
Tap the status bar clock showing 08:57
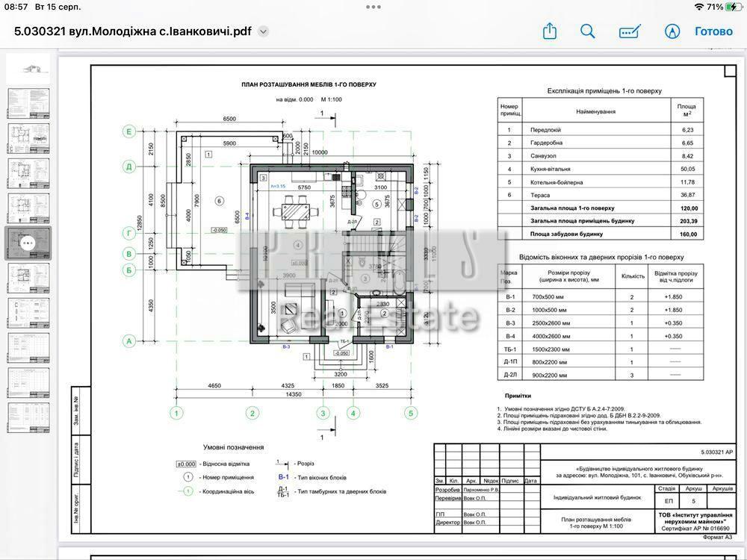(16, 7)
